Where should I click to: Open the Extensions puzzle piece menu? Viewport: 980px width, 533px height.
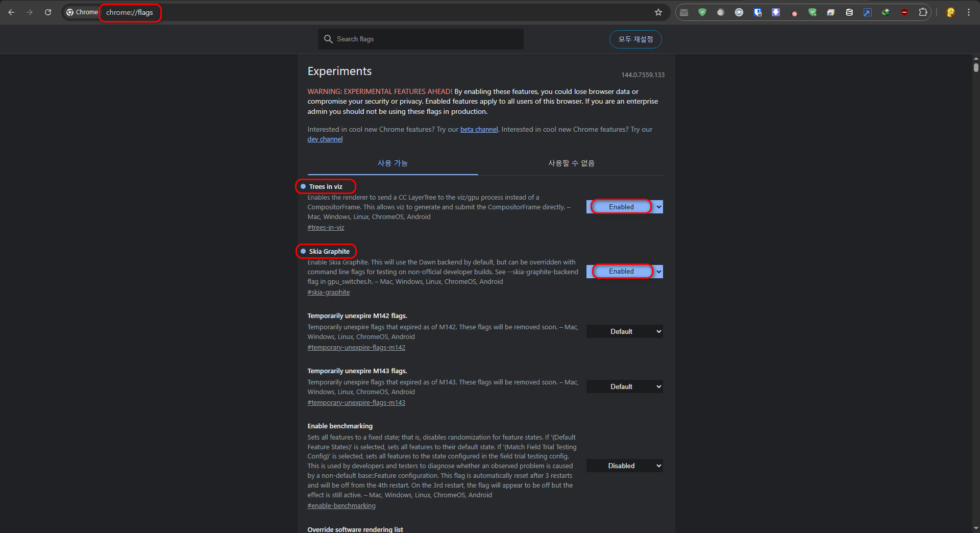(923, 12)
